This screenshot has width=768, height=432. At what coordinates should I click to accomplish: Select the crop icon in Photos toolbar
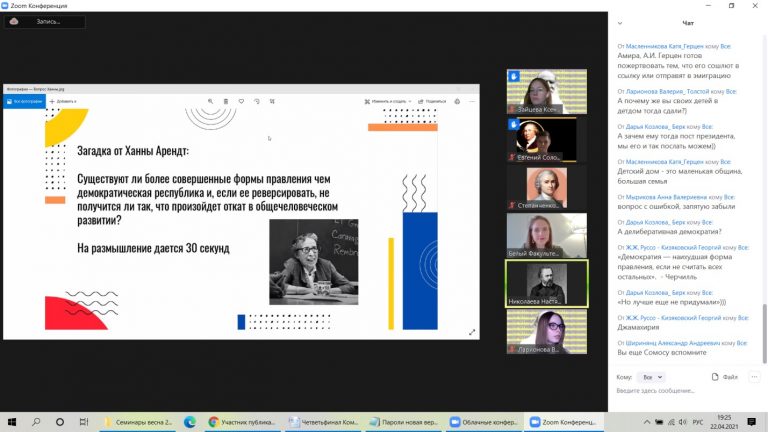(273, 101)
